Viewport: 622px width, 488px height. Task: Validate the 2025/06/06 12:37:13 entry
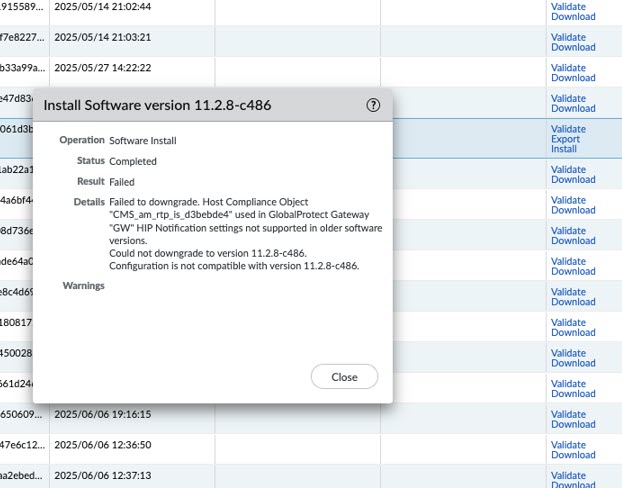[568, 475]
